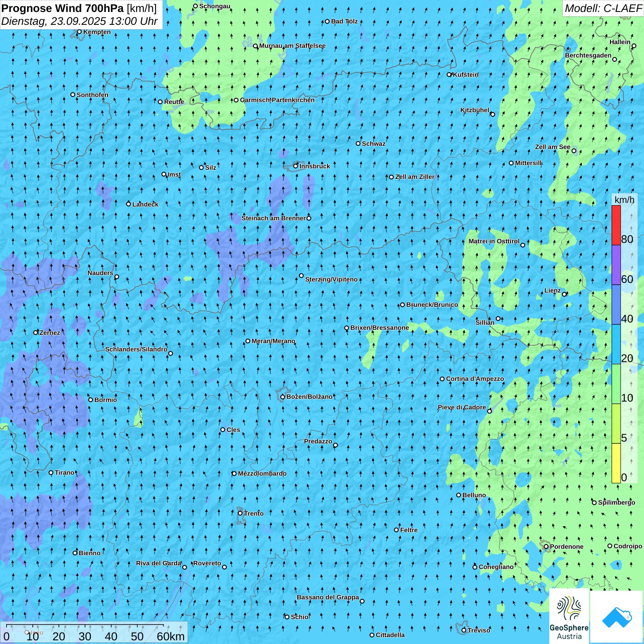
Task: Select the red legend color segment
Action: click(x=616, y=225)
